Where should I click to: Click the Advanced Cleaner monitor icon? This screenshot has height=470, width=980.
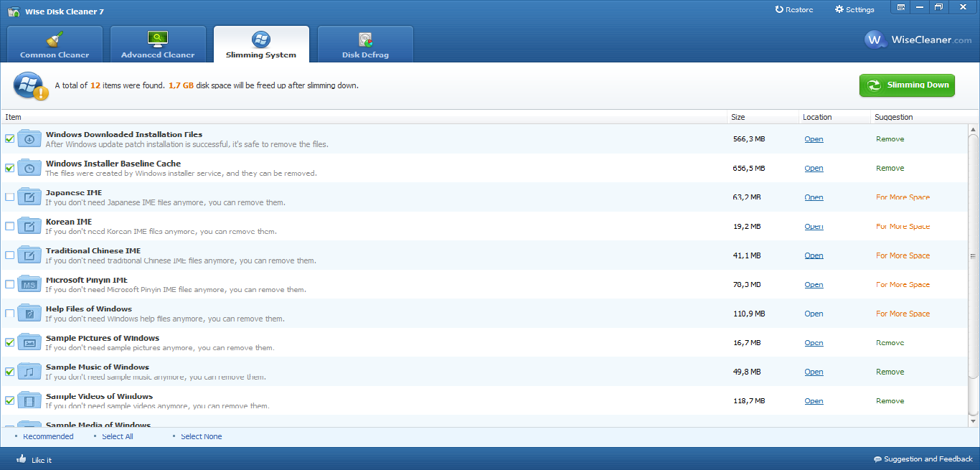(x=158, y=39)
